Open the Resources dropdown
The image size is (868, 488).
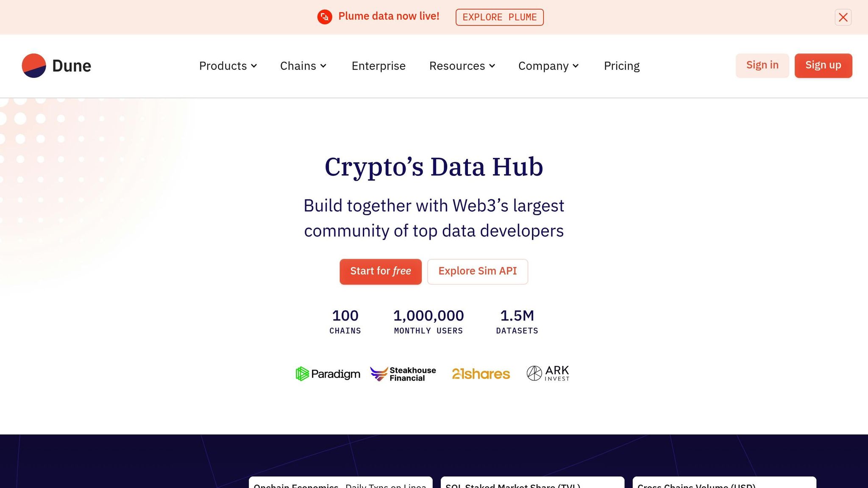pyautogui.click(x=462, y=66)
